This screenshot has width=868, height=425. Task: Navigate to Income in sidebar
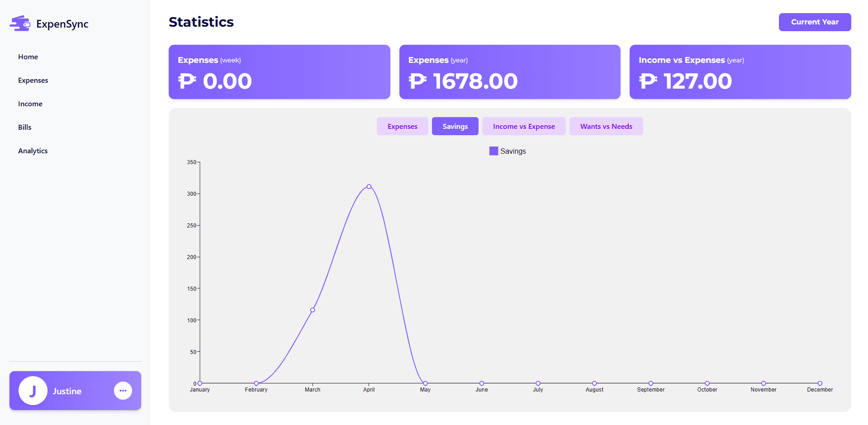point(30,104)
